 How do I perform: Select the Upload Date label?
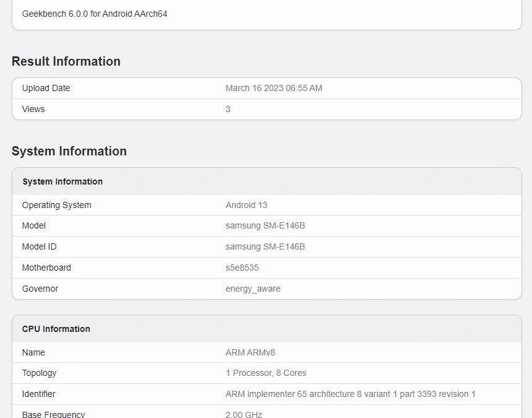pyautogui.click(x=46, y=88)
